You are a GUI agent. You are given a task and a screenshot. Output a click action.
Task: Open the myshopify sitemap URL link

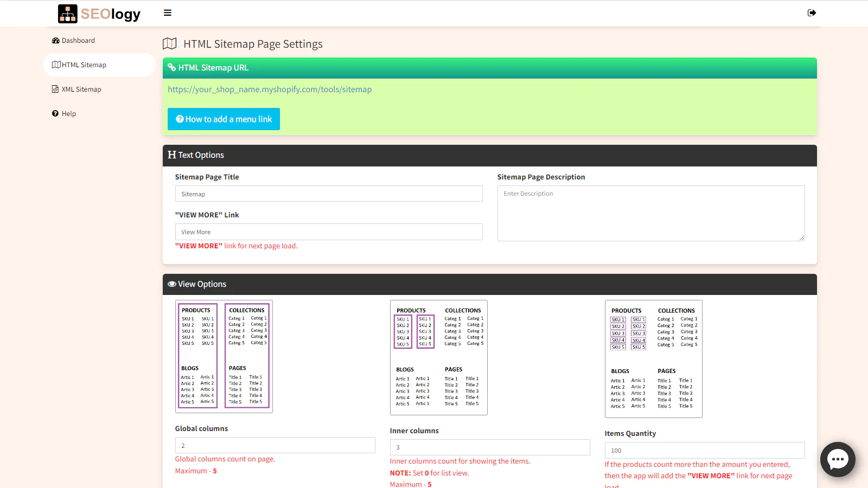[x=270, y=89]
